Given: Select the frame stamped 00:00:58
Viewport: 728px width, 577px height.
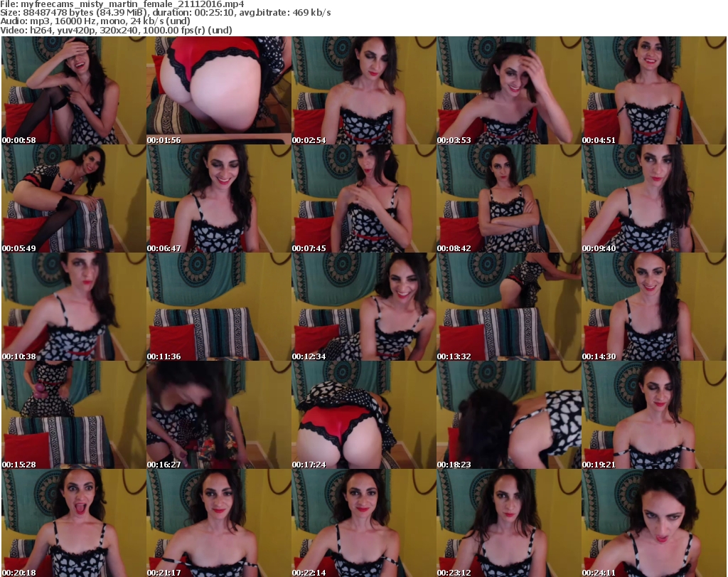Looking at the screenshot, I should (74, 90).
